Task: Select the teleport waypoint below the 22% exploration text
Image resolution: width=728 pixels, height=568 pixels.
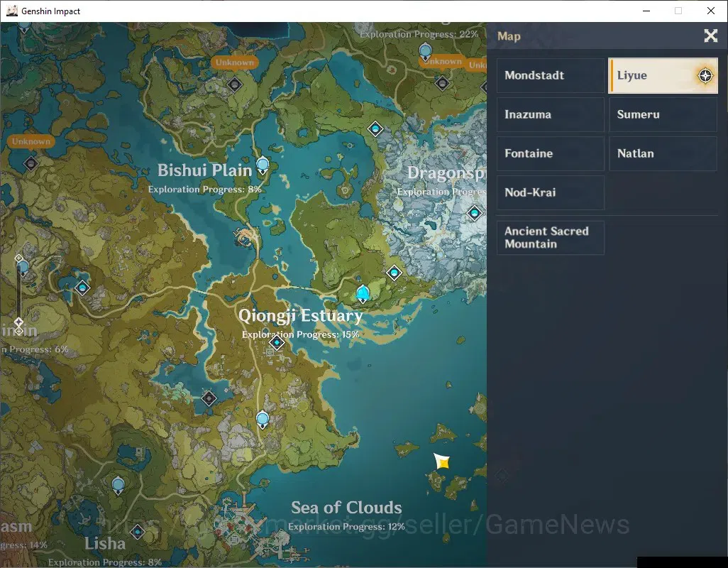Action: (x=425, y=52)
